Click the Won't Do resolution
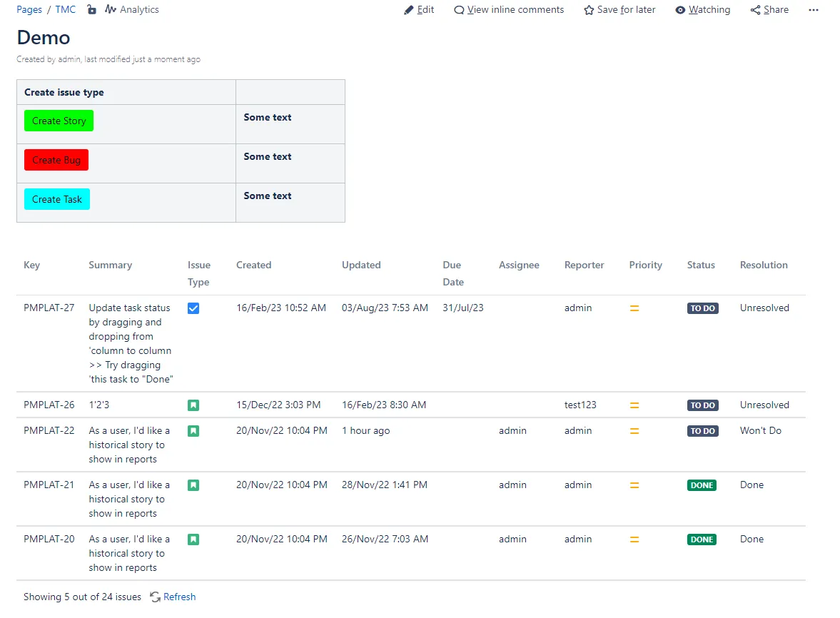Image resolution: width=840 pixels, height=618 pixels. [760, 430]
